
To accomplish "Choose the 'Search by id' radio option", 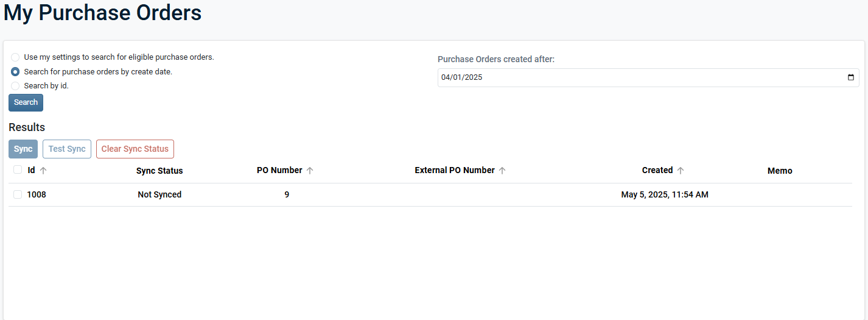I will point(15,86).
